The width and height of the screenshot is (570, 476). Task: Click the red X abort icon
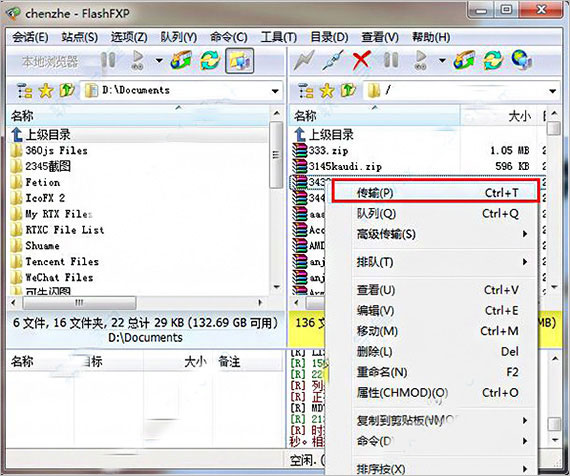pyautogui.click(x=362, y=60)
